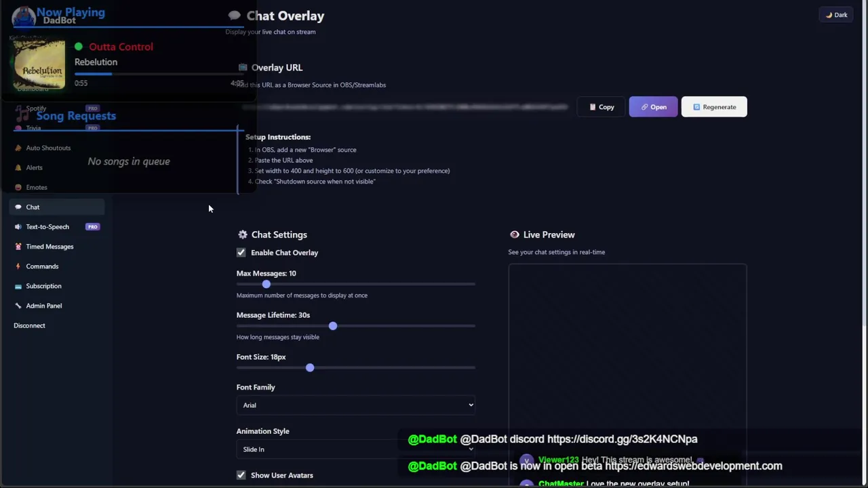Click the 'Rebelution' artist name text
The width and height of the screenshot is (868, 488).
(96, 62)
